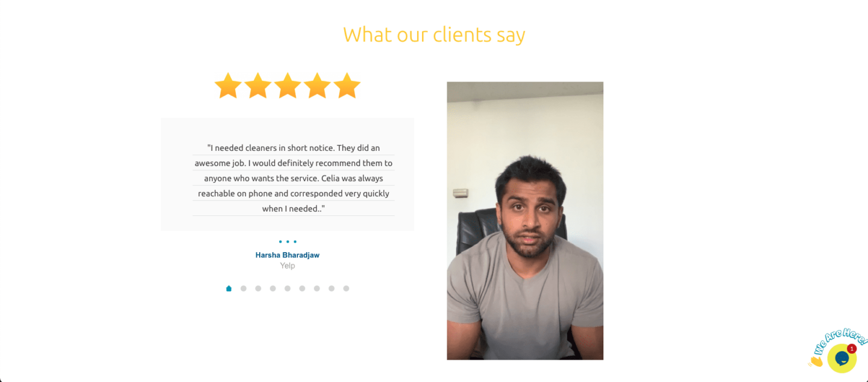
Task: Go to the last testimonial carousel dot
Action: pyautogui.click(x=346, y=288)
